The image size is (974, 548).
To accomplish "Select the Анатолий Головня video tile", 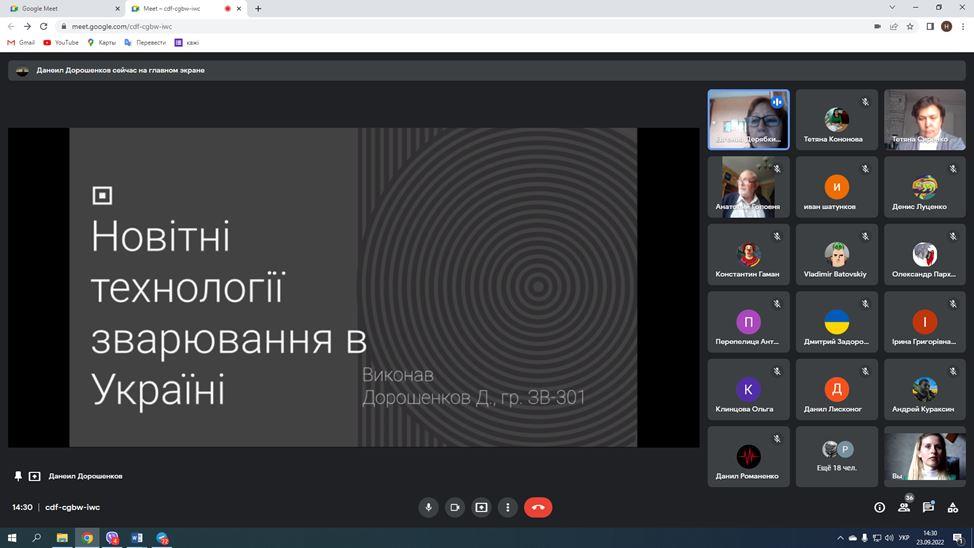I will tap(749, 187).
